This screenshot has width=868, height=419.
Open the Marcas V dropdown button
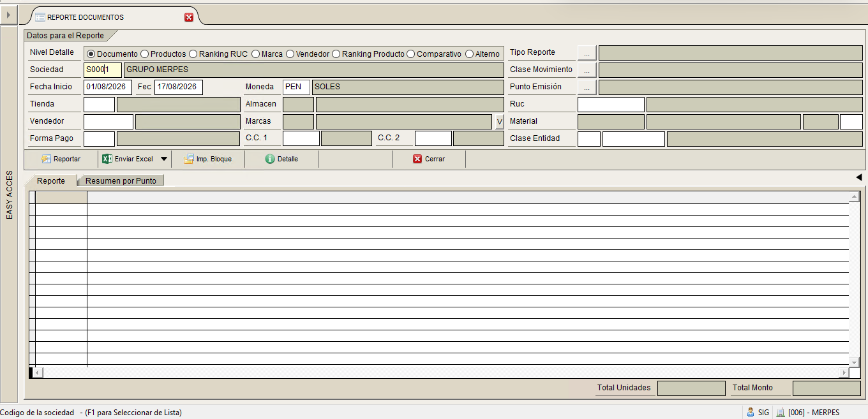pos(500,122)
